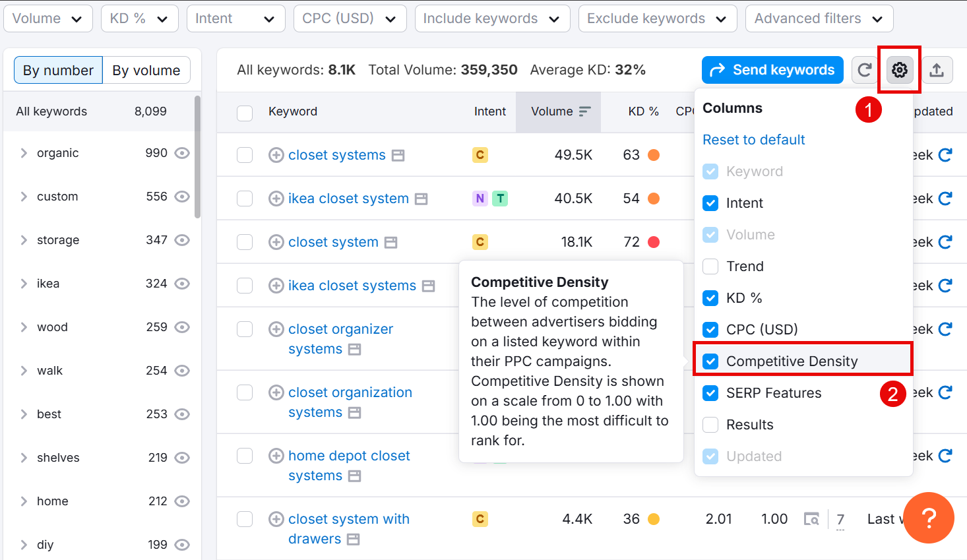Open SERP icon beside closet organizer systems
The image size is (967, 560).
[x=355, y=350]
